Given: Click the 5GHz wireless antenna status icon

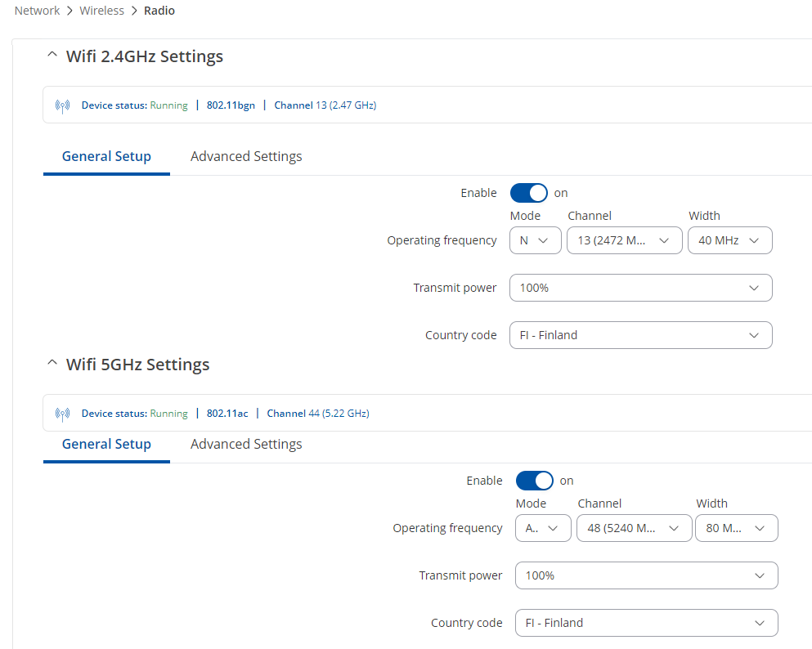Looking at the screenshot, I should pos(63,414).
